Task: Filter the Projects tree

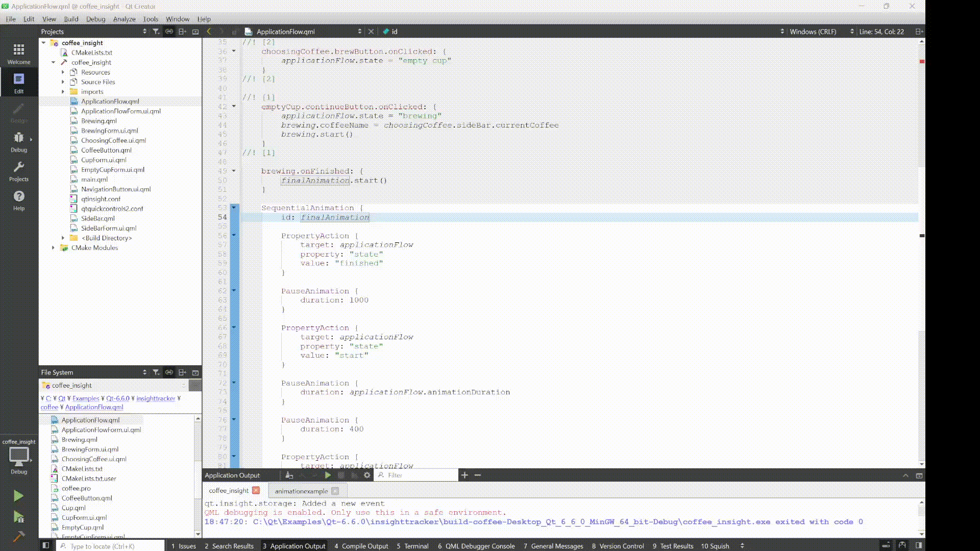Action: tap(156, 32)
